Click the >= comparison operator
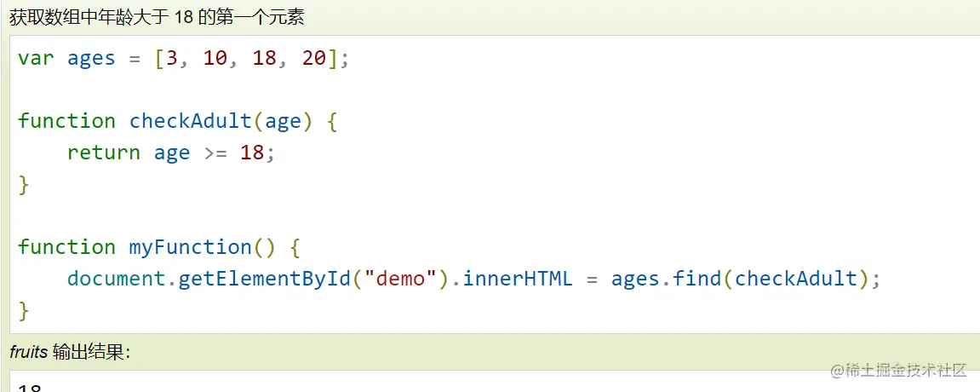This screenshot has width=980, height=392. tap(215, 153)
